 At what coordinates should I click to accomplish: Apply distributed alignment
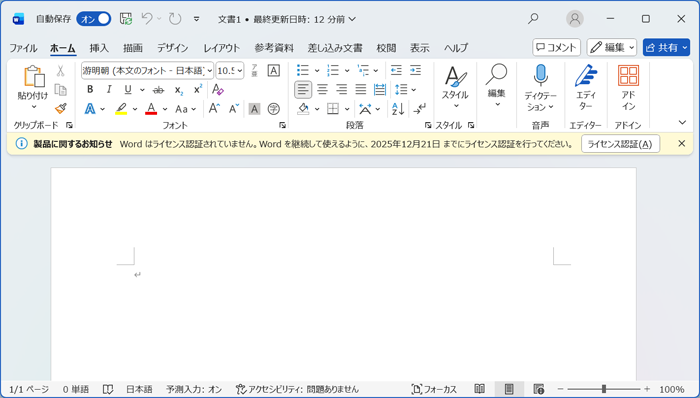click(x=379, y=90)
